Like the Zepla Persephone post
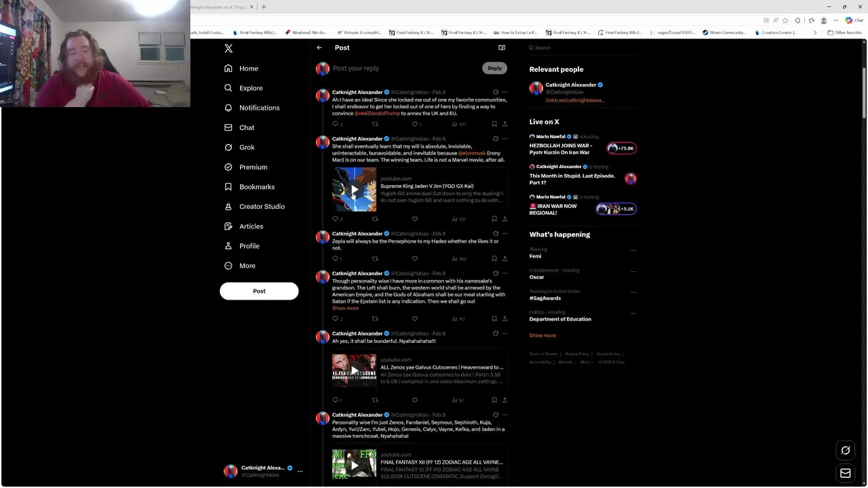868x488 pixels. point(415,258)
